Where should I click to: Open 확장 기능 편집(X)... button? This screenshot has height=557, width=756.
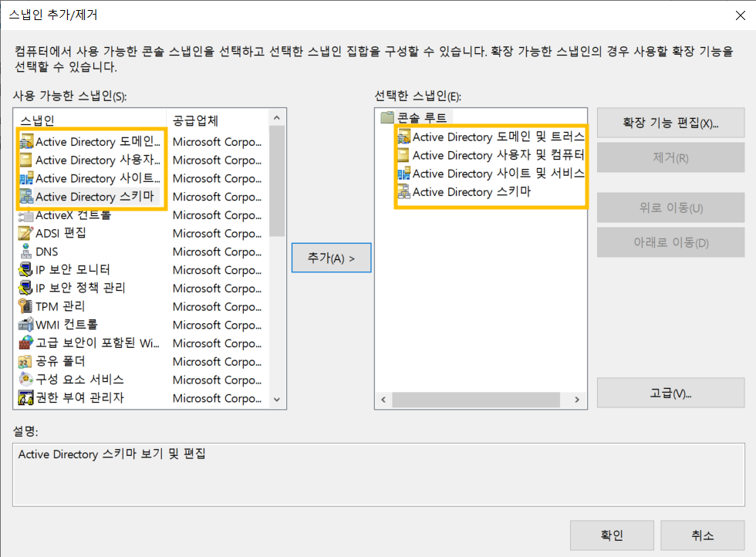pos(670,123)
